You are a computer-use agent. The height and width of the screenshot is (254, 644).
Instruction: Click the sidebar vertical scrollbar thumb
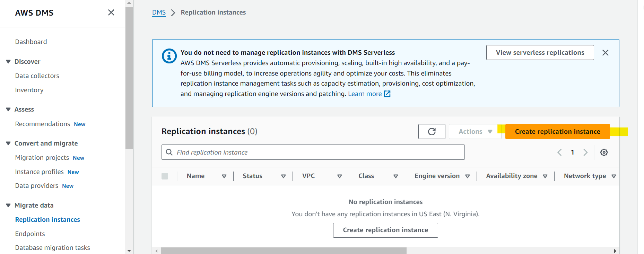point(129,78)
